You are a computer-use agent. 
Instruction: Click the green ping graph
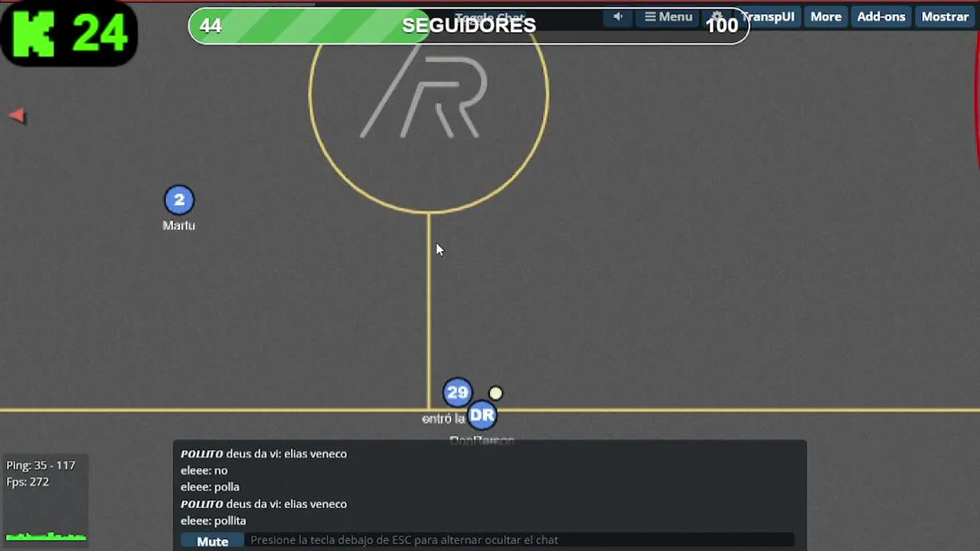(x=46, y=536)
